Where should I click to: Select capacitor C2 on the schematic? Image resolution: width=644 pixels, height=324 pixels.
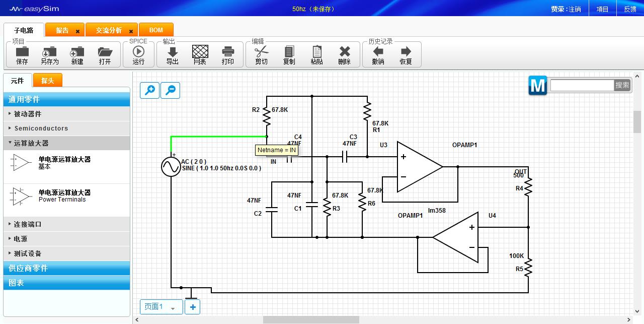(x=272, y=211)
